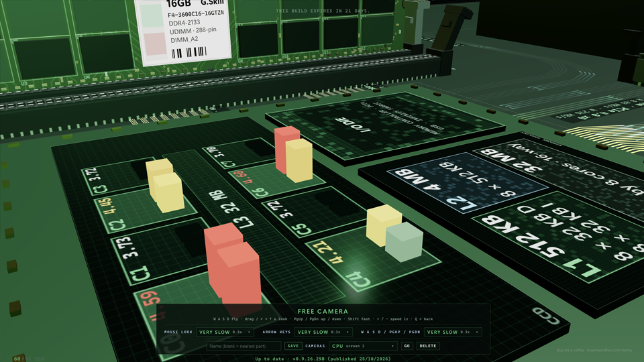Click the 'Up to date' version text
This screenshot has height=362, width=644.
323,359
